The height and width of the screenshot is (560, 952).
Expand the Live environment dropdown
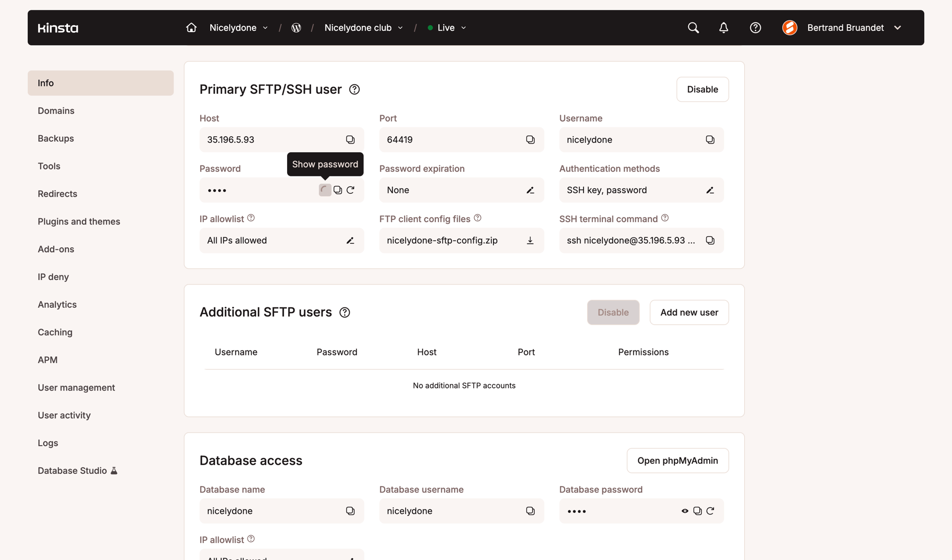click(446, 28)
